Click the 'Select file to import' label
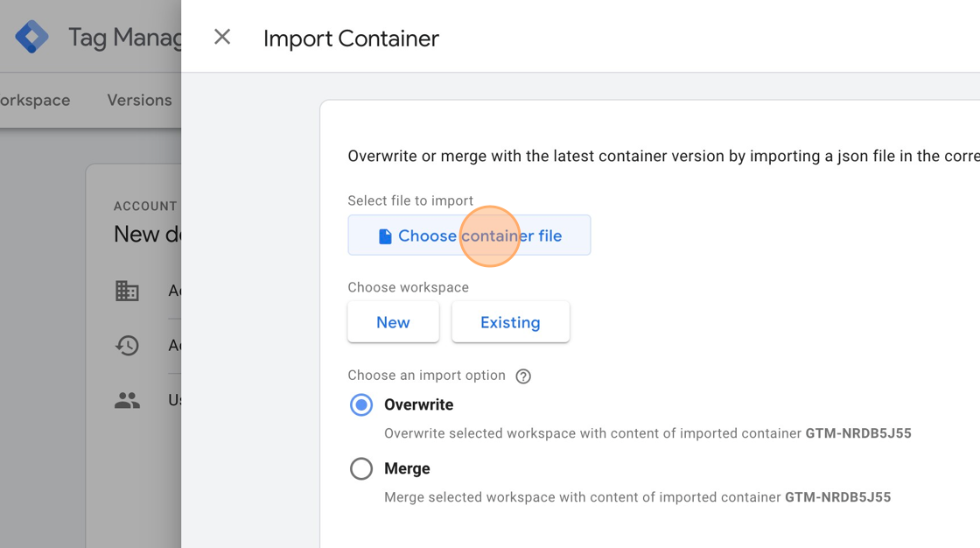This screenshot has height=548, width=980. pos(410,200)
